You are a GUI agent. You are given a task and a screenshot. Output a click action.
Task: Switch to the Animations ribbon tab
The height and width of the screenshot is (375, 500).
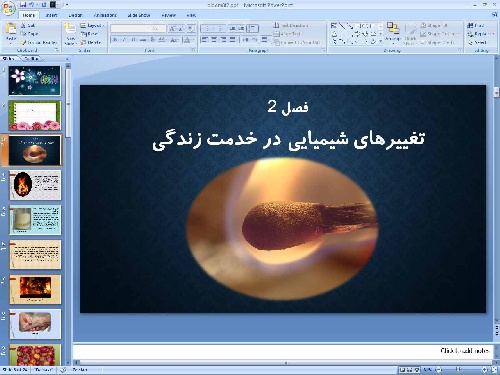point(105,15)
